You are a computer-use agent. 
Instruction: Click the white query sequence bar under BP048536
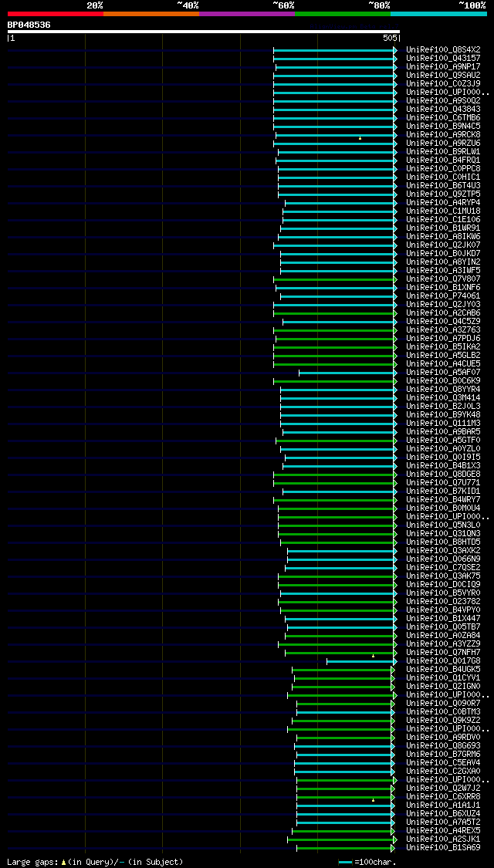(203, 32)
